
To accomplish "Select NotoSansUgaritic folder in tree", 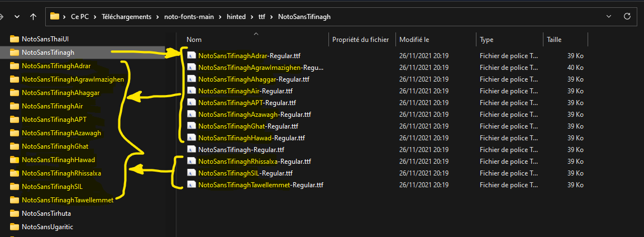I will [47, 227].
